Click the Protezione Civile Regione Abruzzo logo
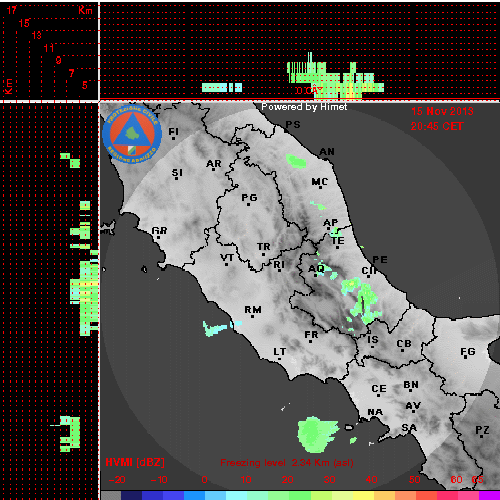Screen dimensions: 500x500 (132, 134)
